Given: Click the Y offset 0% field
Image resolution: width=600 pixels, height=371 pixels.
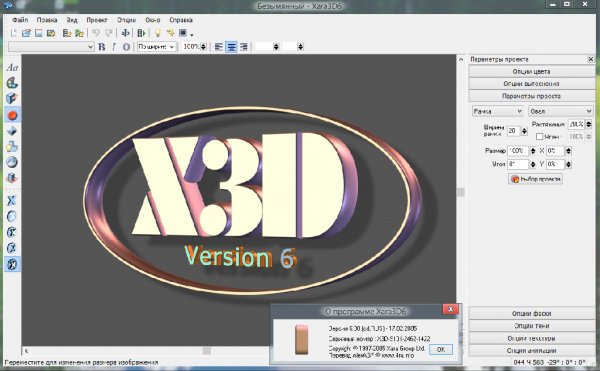Looking at the screenshot, I should [555, 164].
